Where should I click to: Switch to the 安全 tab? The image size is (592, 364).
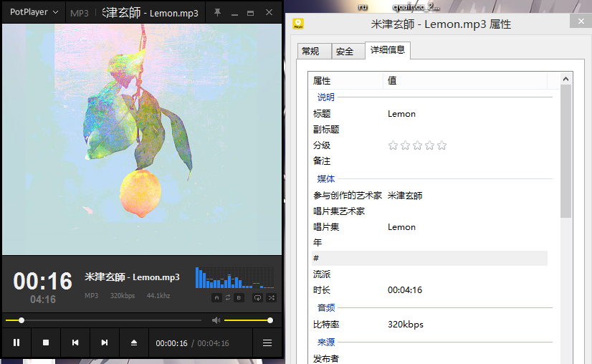(345, 52)
